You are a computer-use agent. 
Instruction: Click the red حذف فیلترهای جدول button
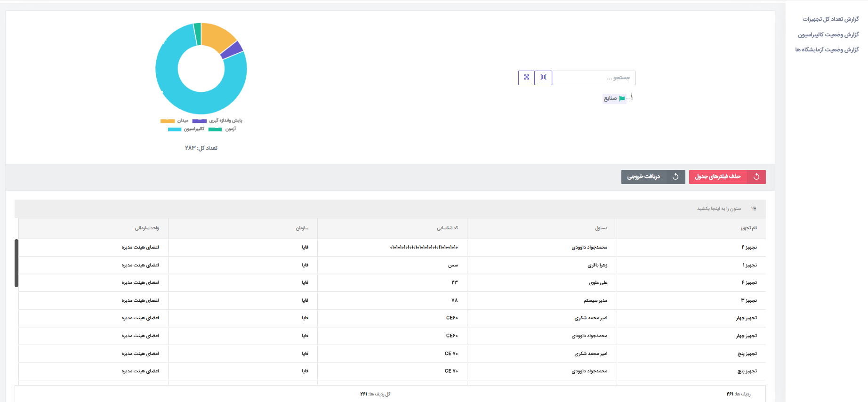[727, 177]
